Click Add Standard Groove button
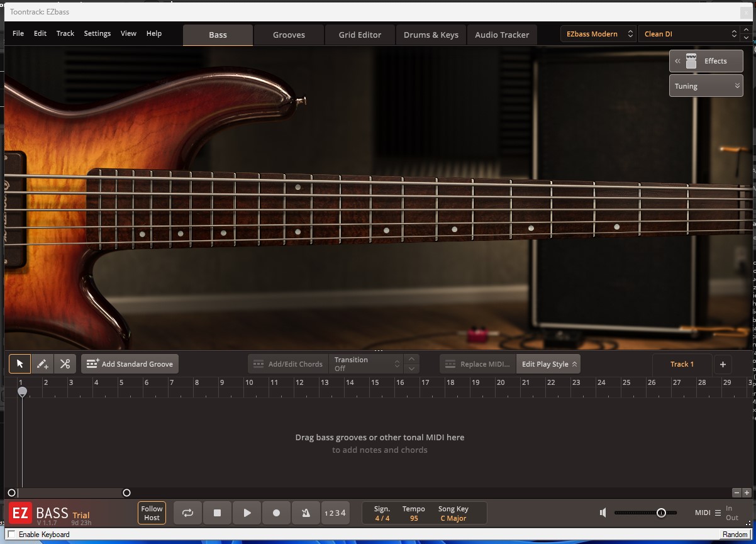Viewport: 756px width, 544px height. (x=130, y=364)
